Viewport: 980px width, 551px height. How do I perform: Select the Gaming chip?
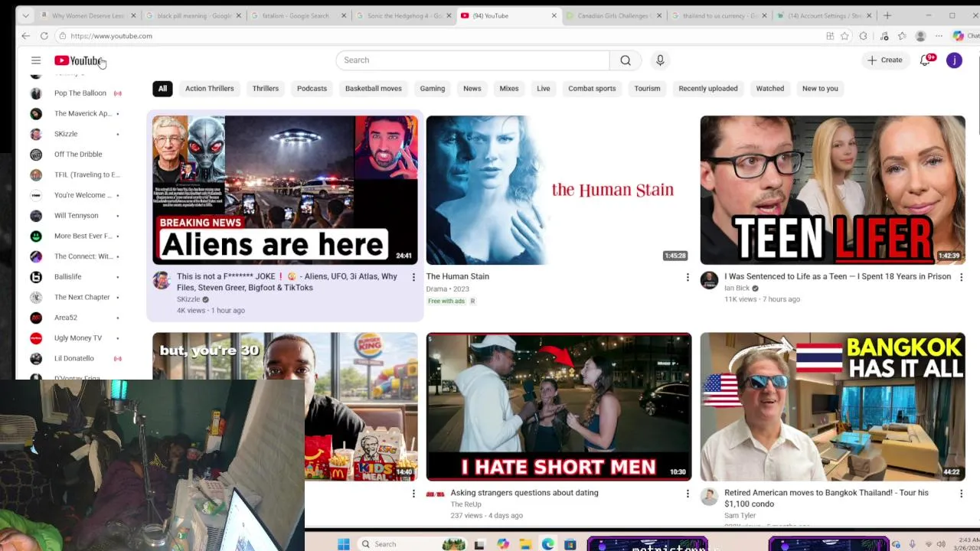(432, 89)
